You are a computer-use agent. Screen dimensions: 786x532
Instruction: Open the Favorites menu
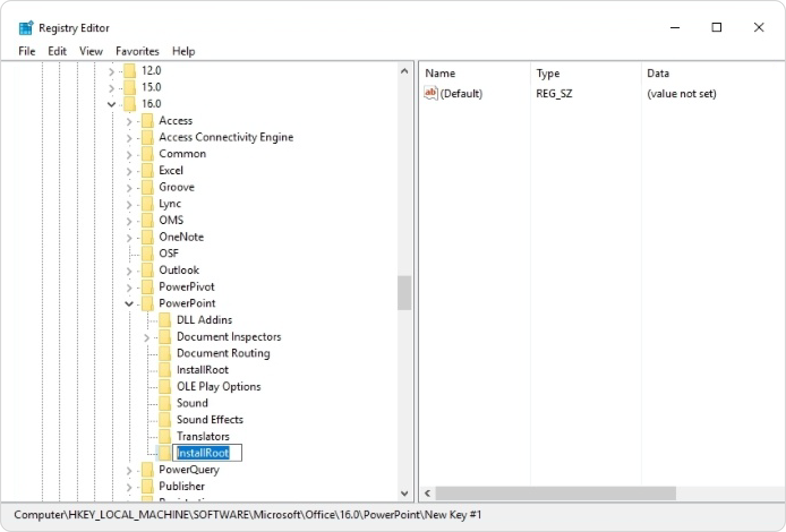(137, 51)
